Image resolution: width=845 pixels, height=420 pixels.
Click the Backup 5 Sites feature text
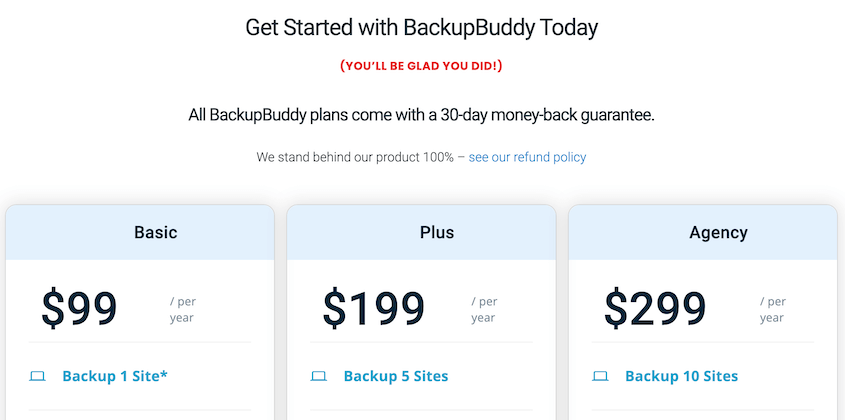[396, 376]
